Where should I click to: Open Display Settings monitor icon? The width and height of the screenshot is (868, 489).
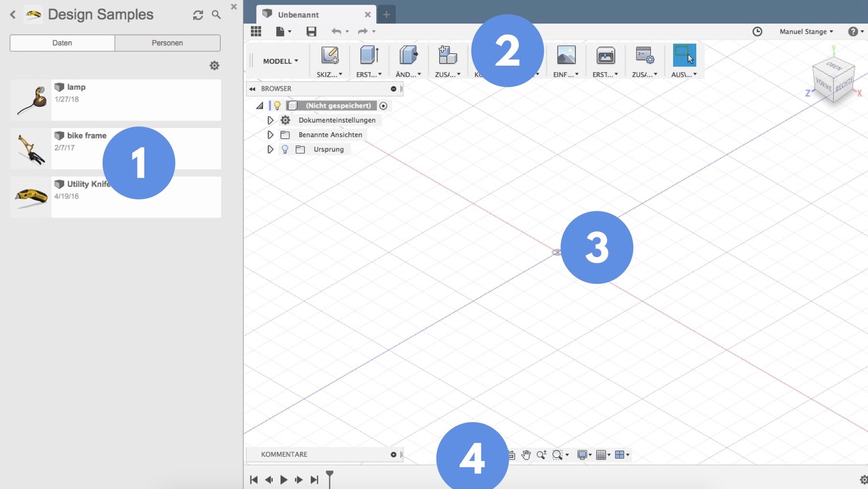point(583,455)
